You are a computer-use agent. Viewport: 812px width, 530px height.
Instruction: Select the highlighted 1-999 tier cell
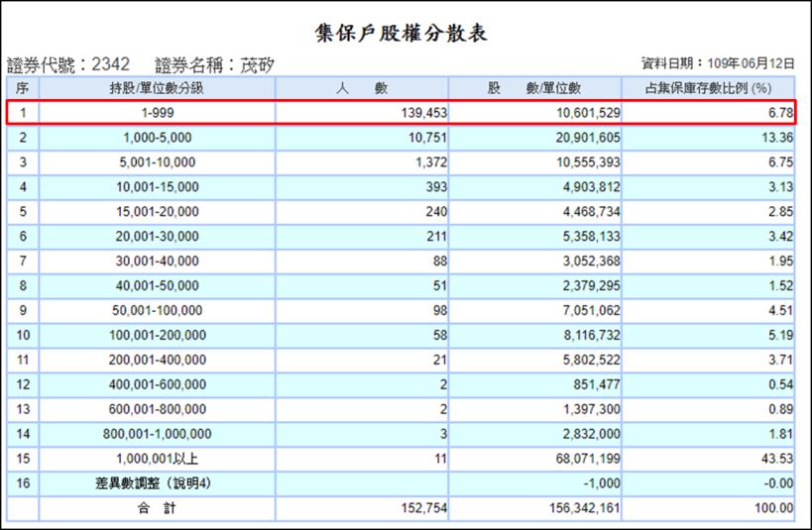pyautogui.click(x=156, y=113)
